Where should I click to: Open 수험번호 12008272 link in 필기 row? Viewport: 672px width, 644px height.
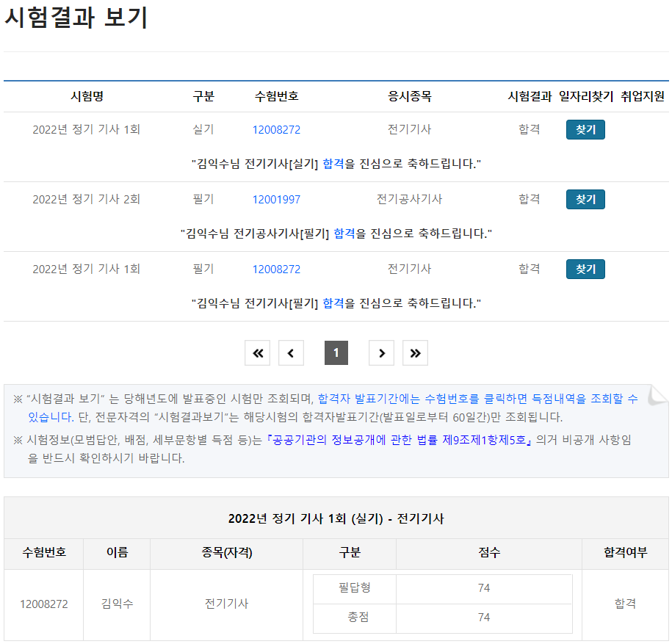click(276, 269)
